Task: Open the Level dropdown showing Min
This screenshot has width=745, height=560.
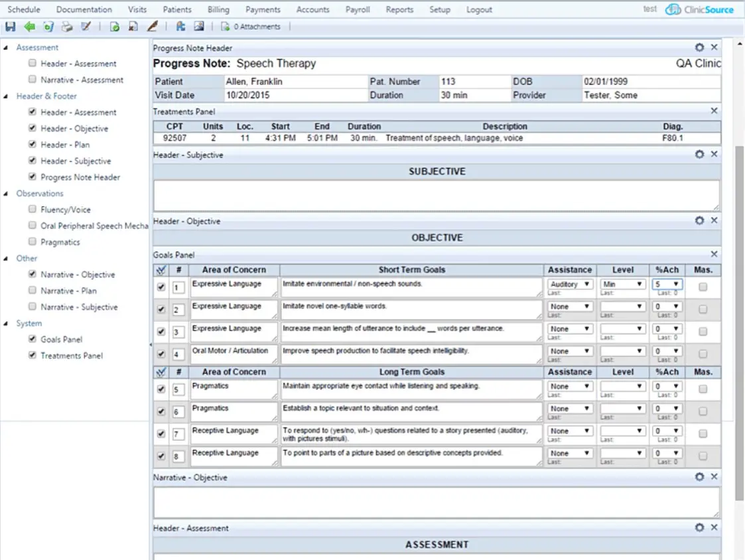Action: click(x=622, y=283)
